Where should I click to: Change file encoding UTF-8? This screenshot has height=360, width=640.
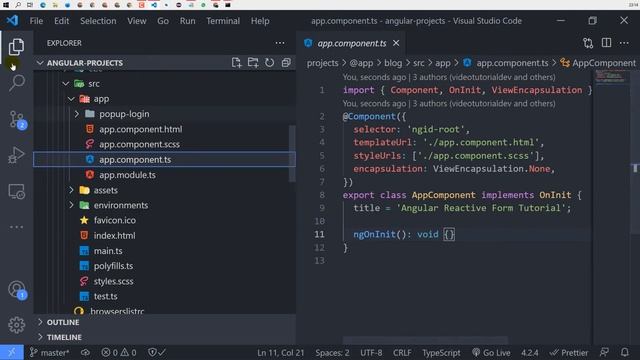pos(371,352)
